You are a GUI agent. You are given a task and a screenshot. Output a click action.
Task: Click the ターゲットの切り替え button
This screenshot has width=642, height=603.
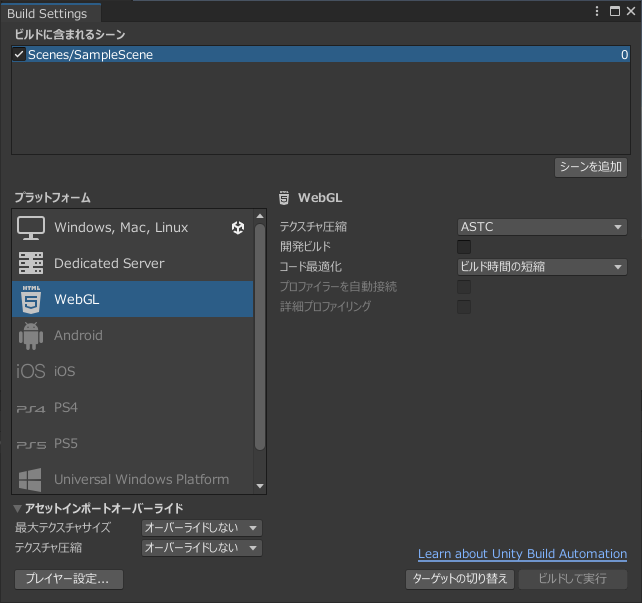click(x=460, y=579)
